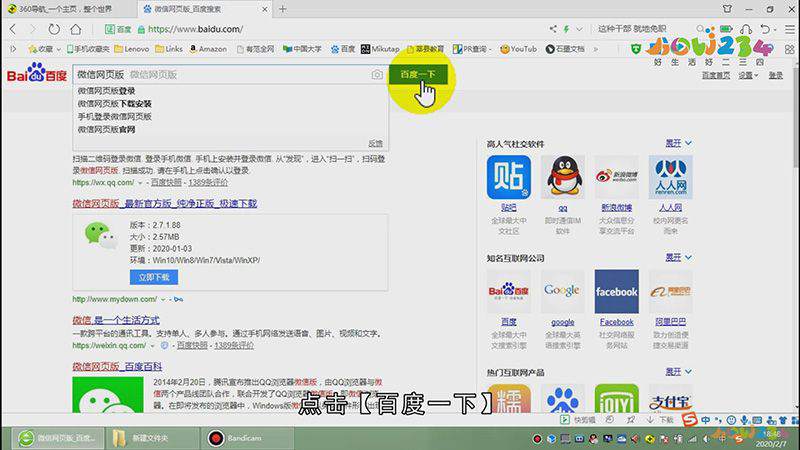Image resolution: width=800 pixels, height=450 pixels.
Task: Click the QQ penguin icon
Action: (563, 177)
